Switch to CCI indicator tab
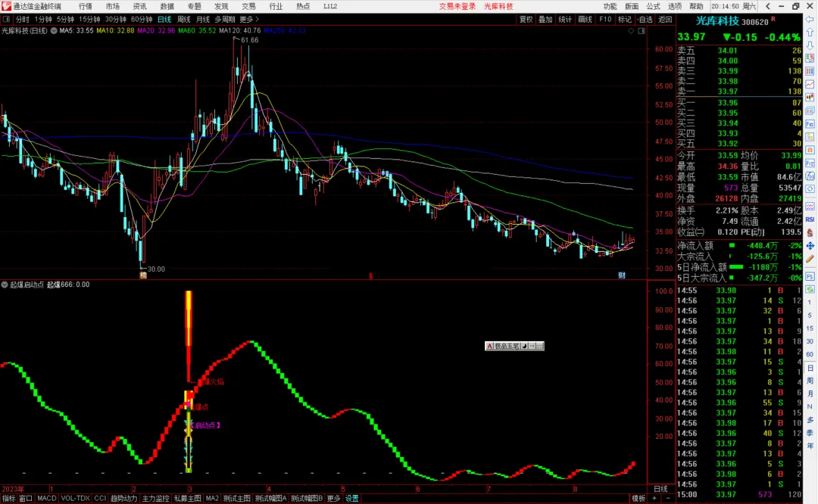Viewport: 818px width, 504px height. point(100,499)
